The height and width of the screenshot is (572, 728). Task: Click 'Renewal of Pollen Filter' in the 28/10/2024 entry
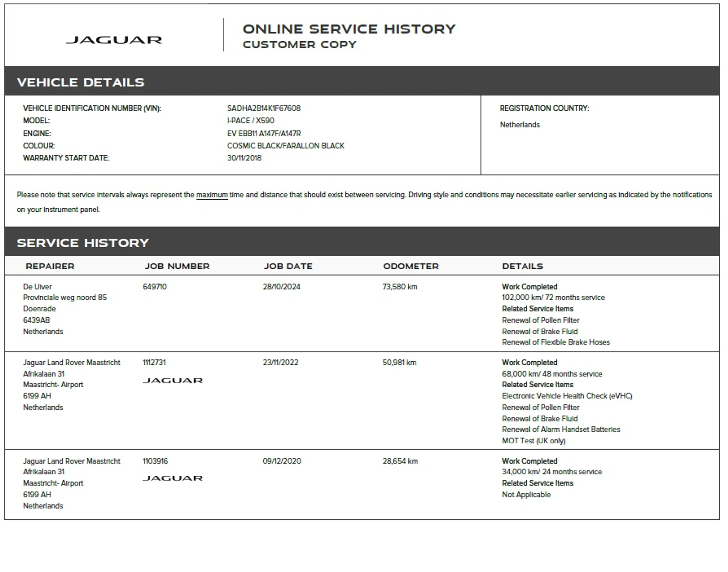click(x=541, y=320)
